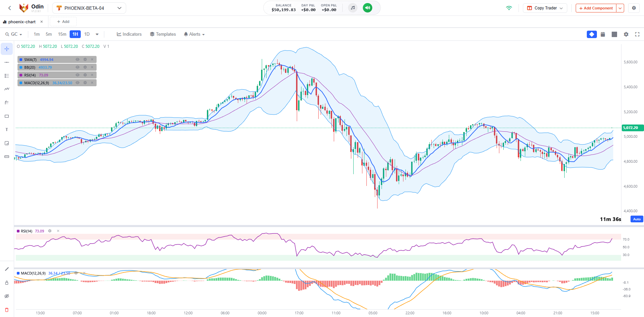Open the Indicators panel
Viewport: 644px width, 317px height.
coord(129,34)
